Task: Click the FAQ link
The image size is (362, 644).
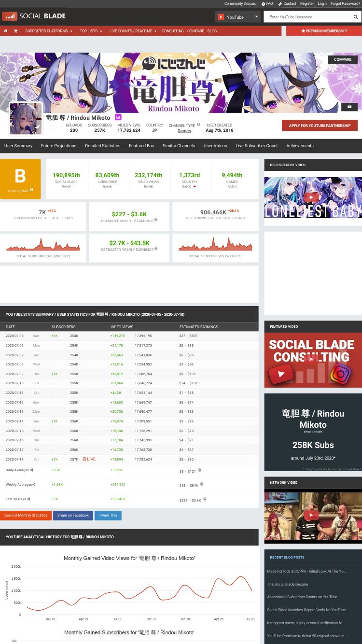Action: (267, 3)
